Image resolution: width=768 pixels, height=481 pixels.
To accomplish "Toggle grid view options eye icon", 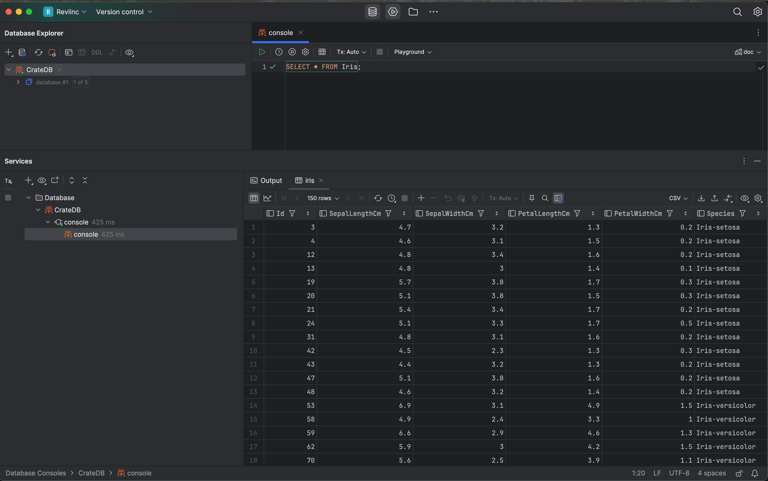I will tap(744, 198).
